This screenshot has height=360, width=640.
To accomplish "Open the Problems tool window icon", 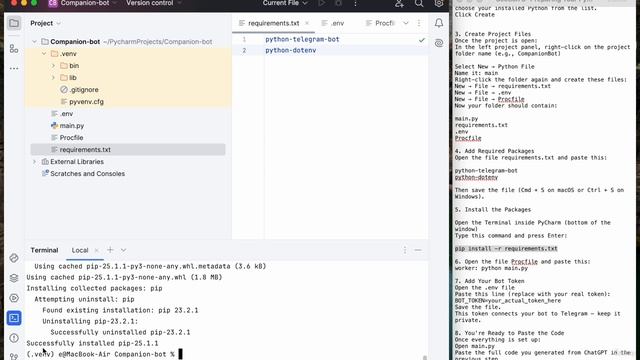I will (x=14, y=338).
